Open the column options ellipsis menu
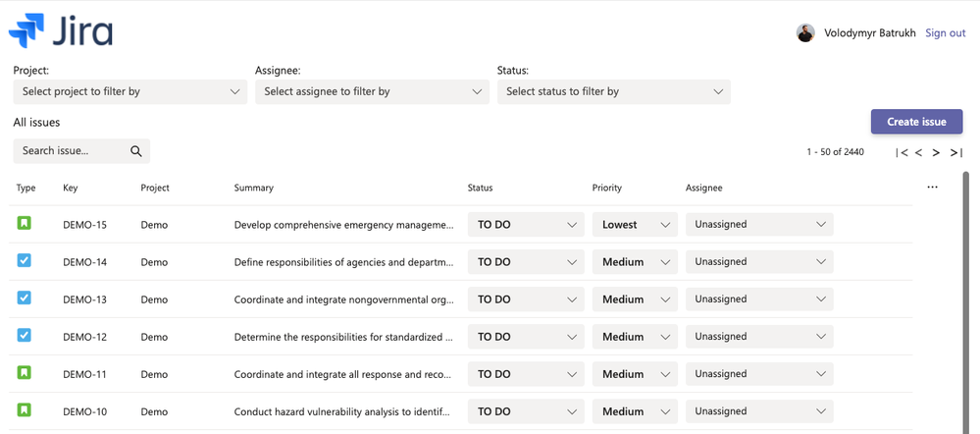Image resolution: width=980 pixels, height=434 pixels. click(x=932, y=188)
